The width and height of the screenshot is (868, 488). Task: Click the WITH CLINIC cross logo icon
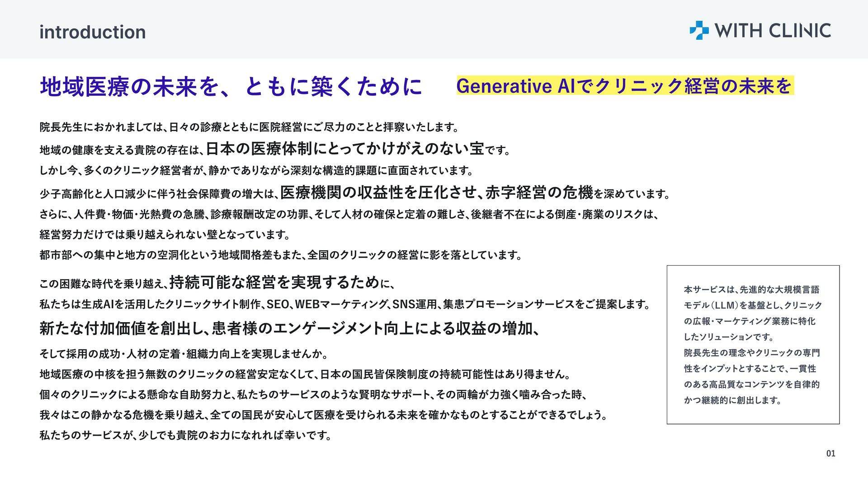click(699, 30)
